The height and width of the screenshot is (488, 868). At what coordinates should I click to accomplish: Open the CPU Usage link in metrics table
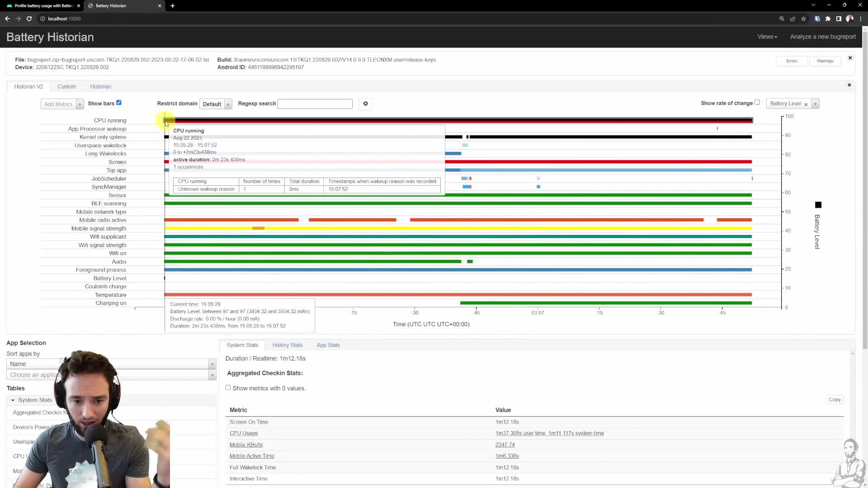[243, 433]
